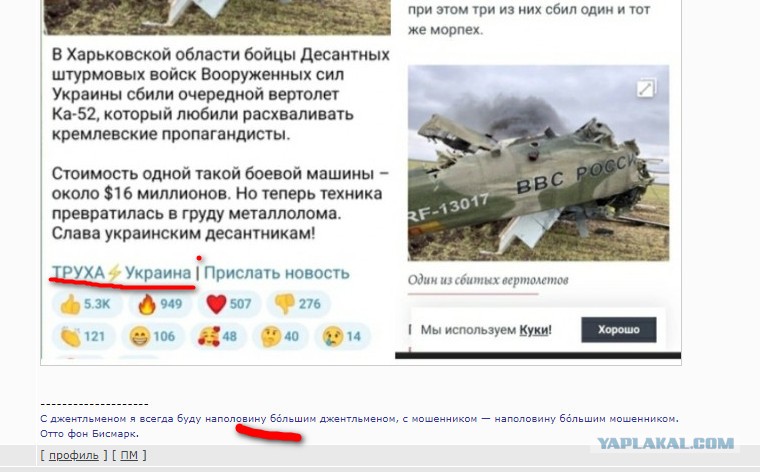
Task: Click the red heart reaction 507
Action: click(x=229, y=304)
